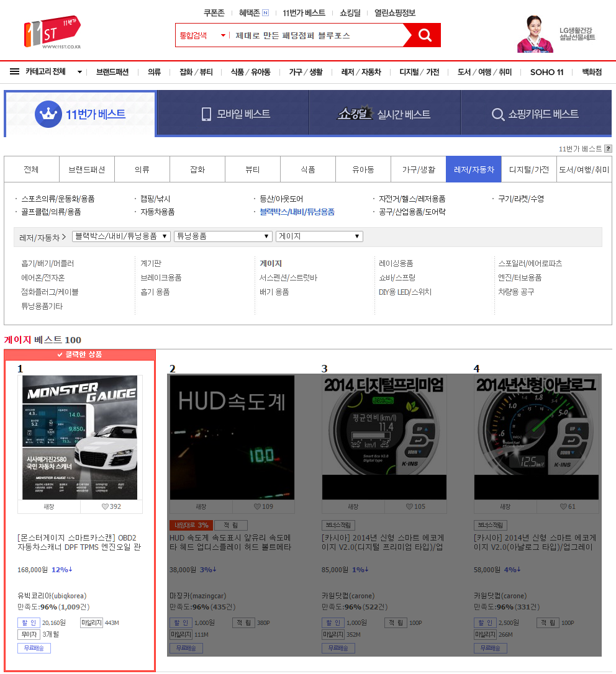Go to 골프클럽/의류/용품 subcategory
616x674 pixels.
pos(51,212)
